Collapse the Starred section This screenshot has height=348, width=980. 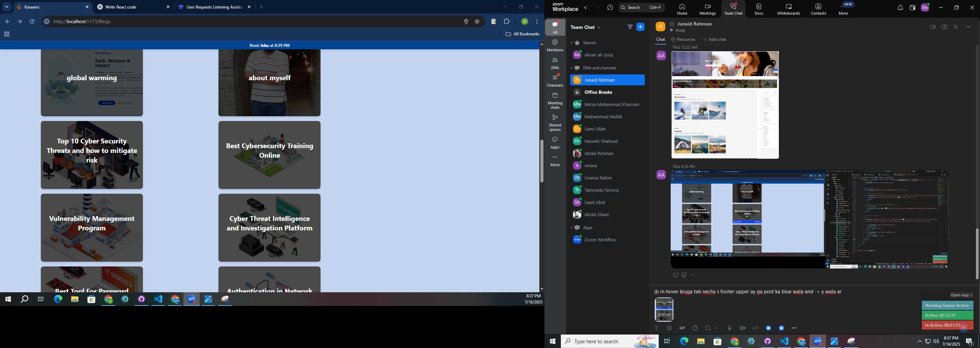tap(571, 43)
